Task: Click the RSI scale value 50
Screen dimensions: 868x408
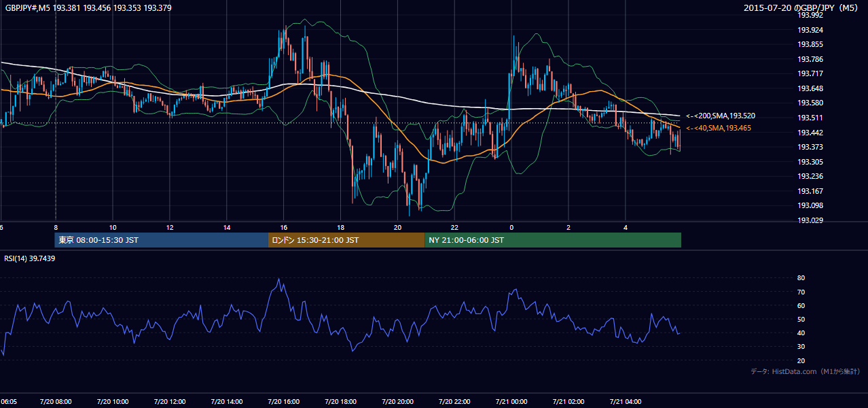Action: click(x=801, y=319)
